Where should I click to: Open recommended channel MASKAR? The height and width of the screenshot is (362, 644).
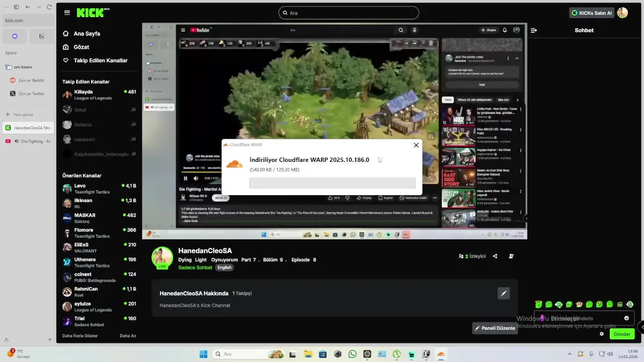[99, 218]
